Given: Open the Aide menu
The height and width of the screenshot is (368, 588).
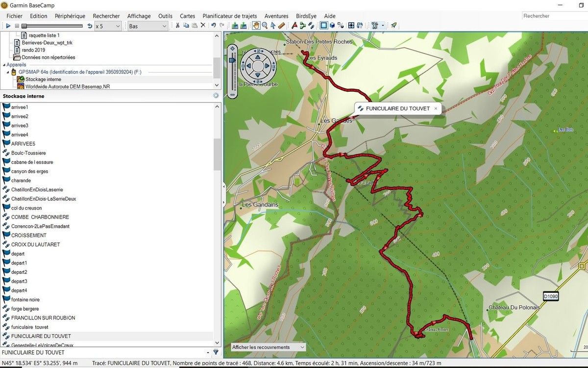Looking at the screenshot, I should coord(330,16).
